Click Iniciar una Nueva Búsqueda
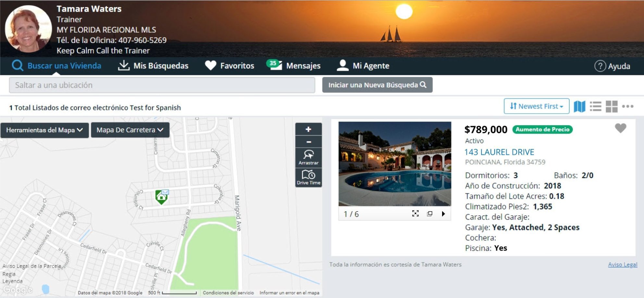644x298 pixels. pyautogui.click(x=378, y=84)
